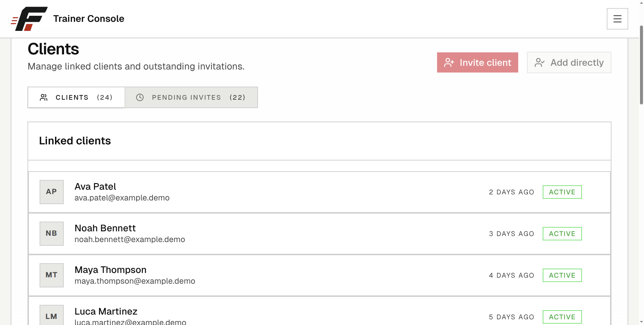Click the AP avatar for Ava Patel

click(x=52, y=192)
